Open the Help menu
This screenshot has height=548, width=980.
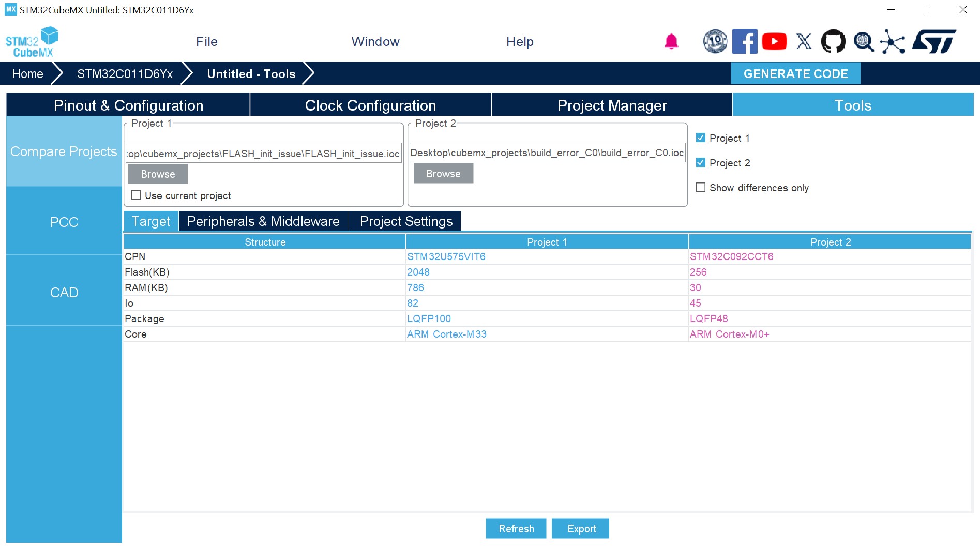click(520, 42)
